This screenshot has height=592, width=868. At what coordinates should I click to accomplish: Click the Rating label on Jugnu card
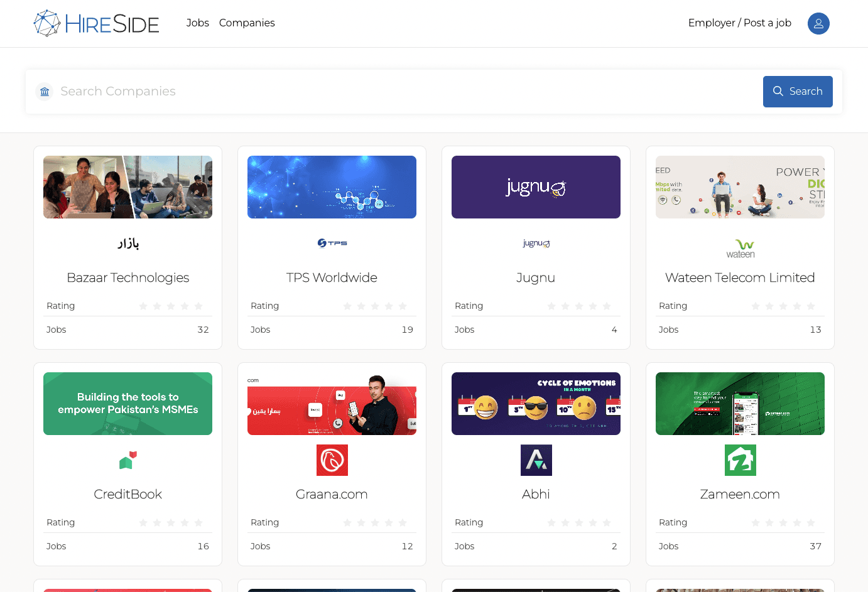[469, 306]
